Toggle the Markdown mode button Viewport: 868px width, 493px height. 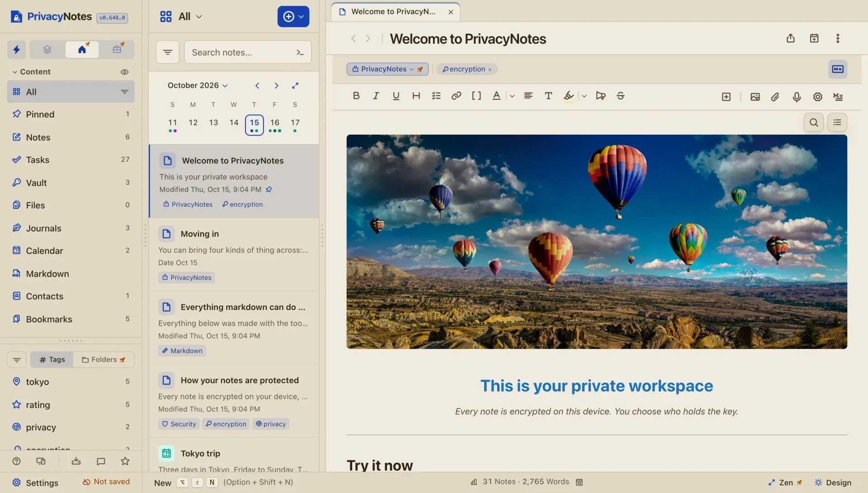pos(838,69)
